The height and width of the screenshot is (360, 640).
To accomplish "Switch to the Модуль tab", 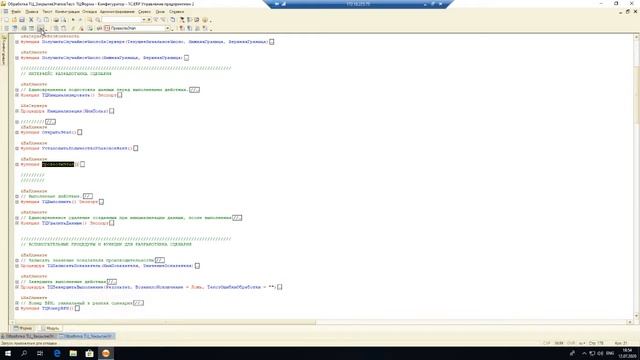I will pos(50,328).
